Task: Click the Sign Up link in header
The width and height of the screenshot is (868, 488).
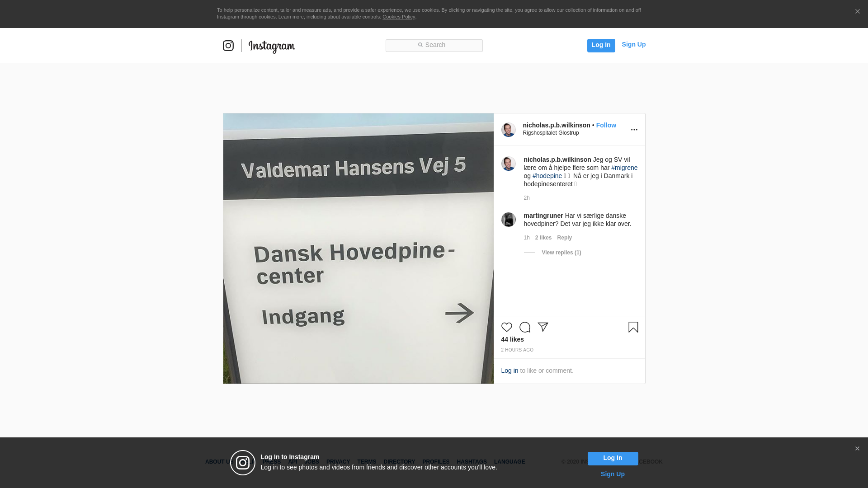Action: pyautogui.click(x=633, y=44)
